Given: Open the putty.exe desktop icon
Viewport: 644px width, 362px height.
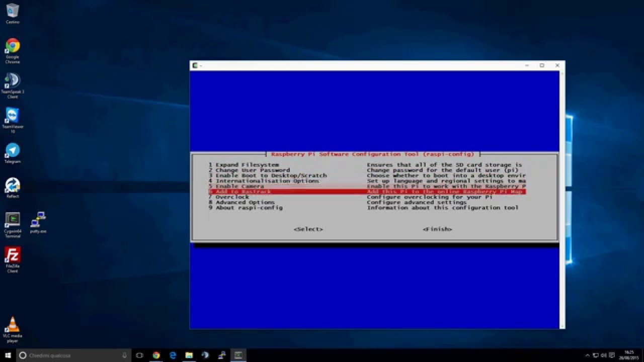Looking at the screenshot, I should point(38,222).
